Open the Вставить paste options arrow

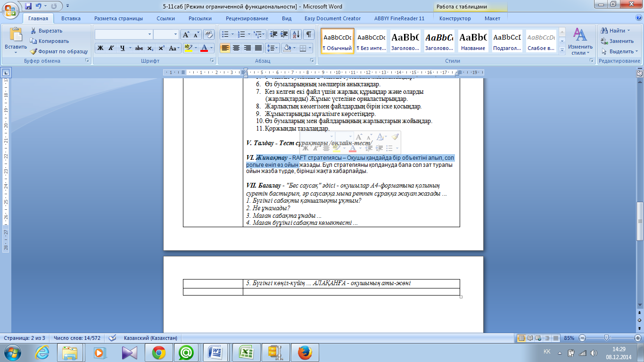16,53
